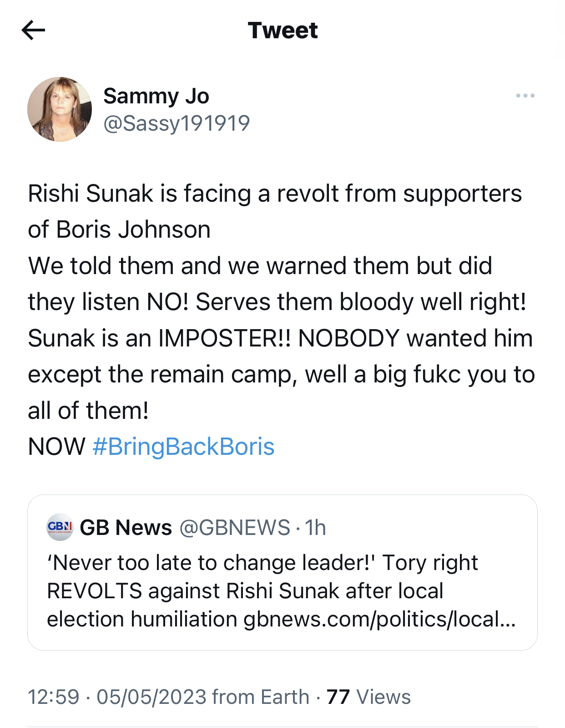Open the @Sassy191919 handle
This screenshot has height=728, width=565.
(177, 123)
